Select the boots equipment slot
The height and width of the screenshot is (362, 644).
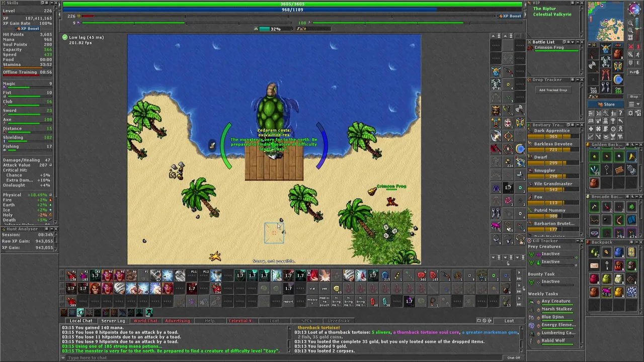click(606, 87)
